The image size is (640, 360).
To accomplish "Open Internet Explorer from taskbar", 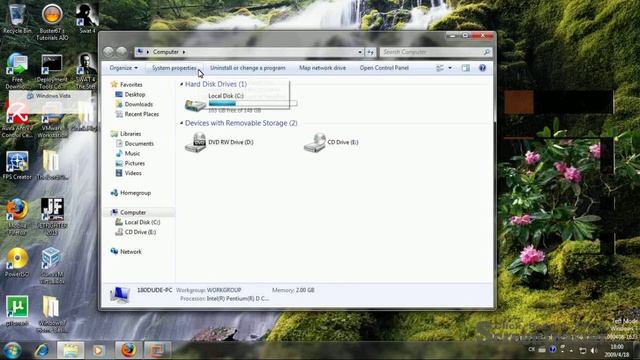I will pos(42,350).
